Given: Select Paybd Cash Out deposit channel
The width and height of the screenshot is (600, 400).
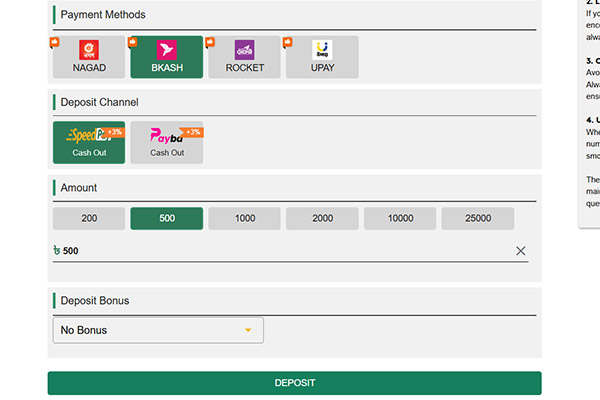Looking at the screenshot, I should tap(166, 142).
